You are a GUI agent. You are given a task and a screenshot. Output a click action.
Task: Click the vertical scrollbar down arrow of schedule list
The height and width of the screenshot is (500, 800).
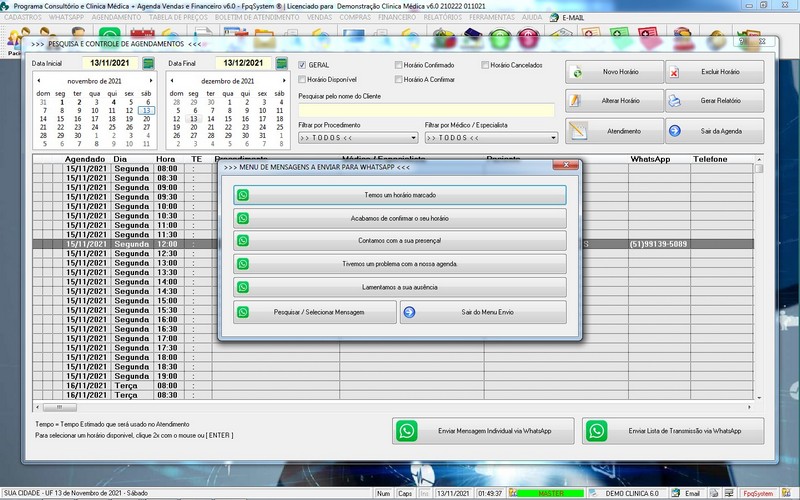tap(759, 397)
